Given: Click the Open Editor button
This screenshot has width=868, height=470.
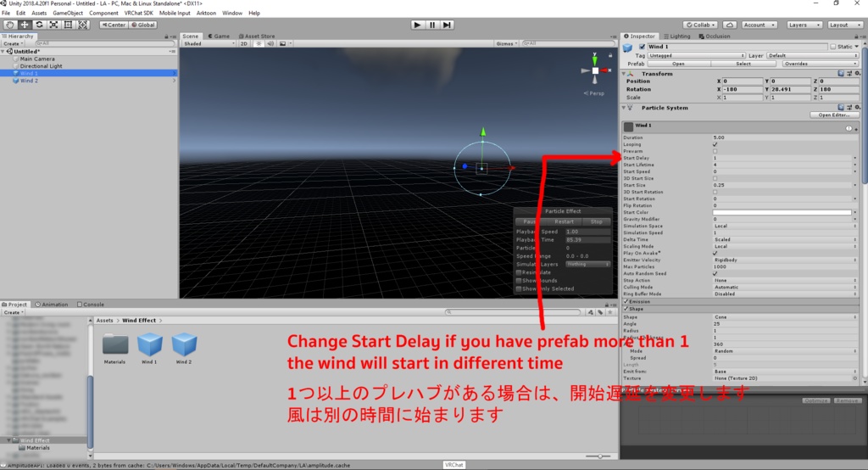Looking at the screenshot, I should pos(834,115).
